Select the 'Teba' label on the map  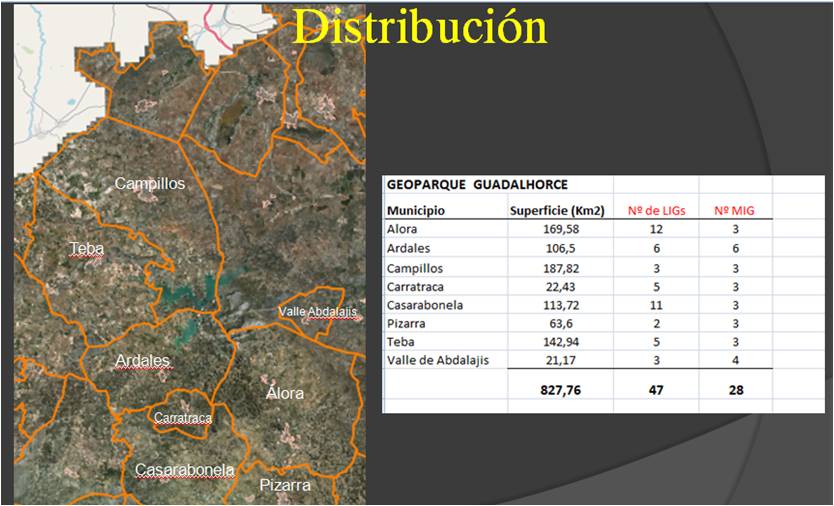click(87, 248)
